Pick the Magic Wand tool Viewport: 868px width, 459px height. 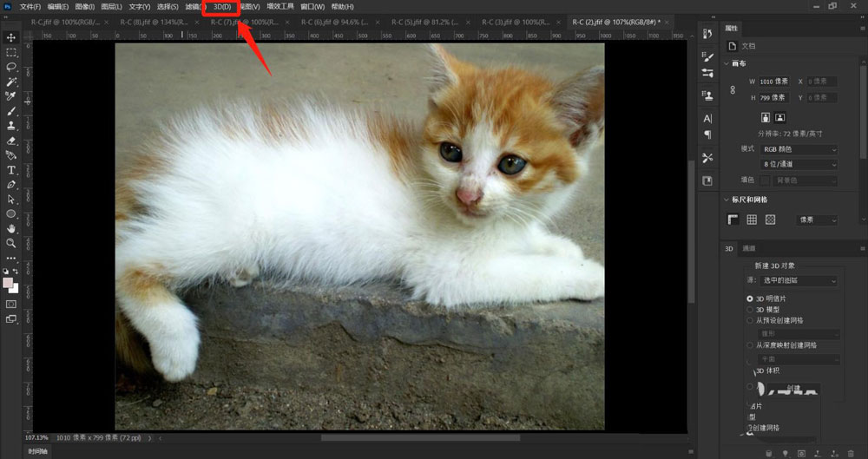[11, 82]
